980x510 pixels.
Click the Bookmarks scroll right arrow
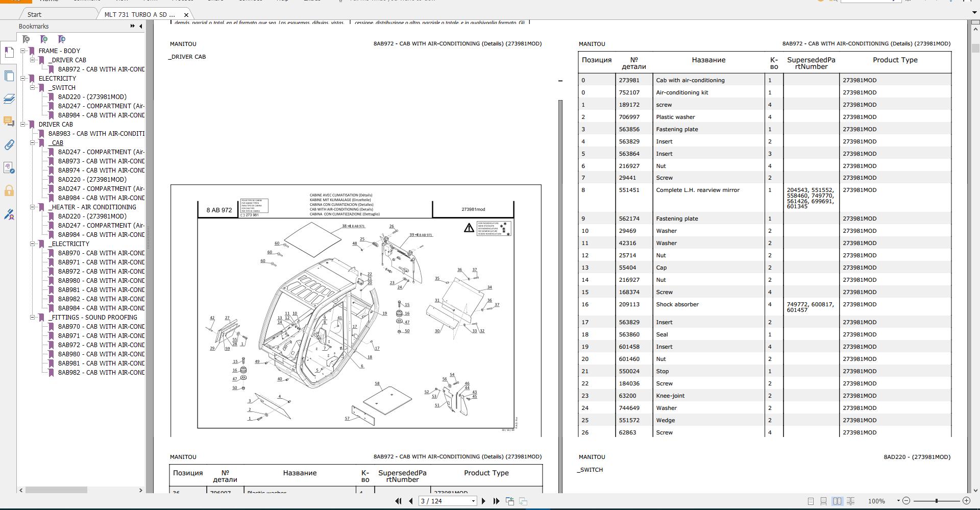pyautogui.click(x=141, y=490)
